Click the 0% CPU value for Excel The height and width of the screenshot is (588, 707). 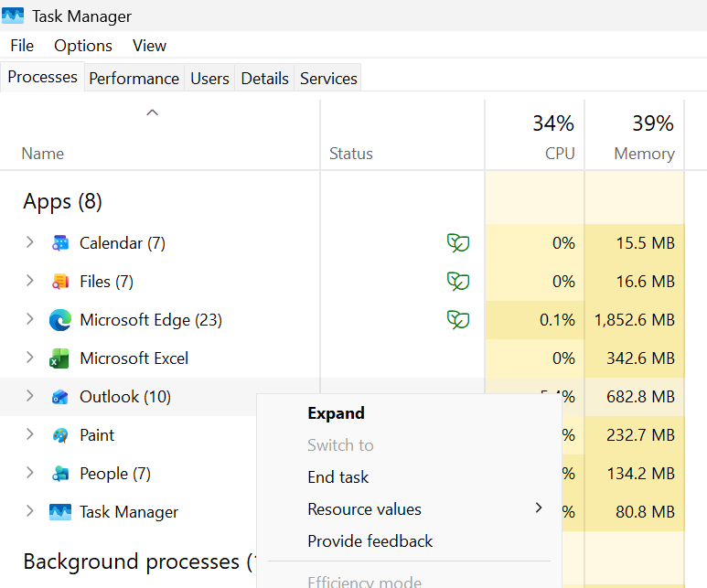[563, 358]
